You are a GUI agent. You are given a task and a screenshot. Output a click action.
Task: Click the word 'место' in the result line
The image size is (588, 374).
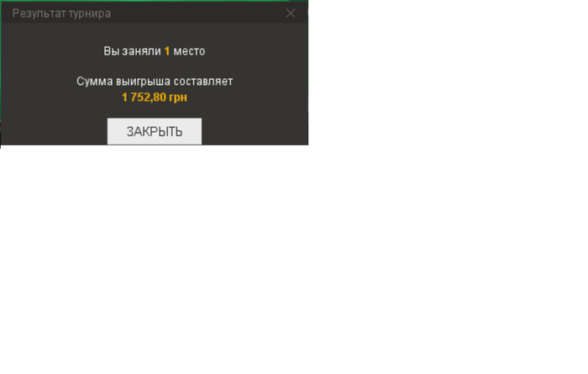189,51
